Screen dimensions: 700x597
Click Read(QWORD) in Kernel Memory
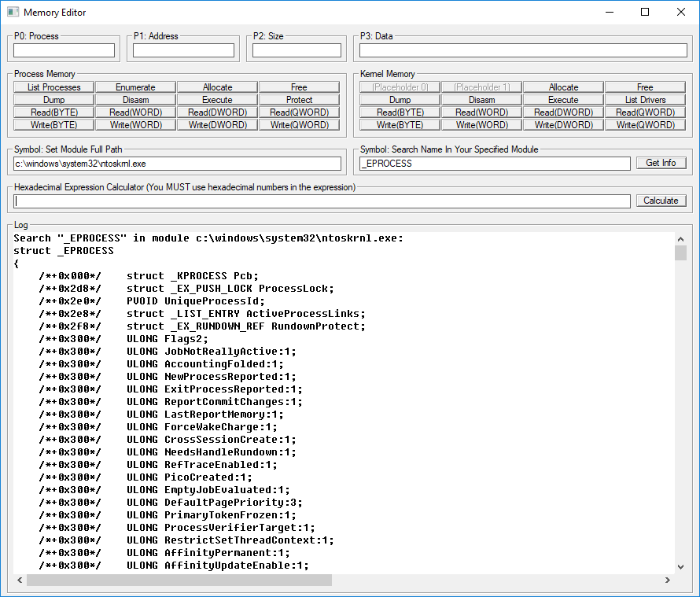pos(645,112)
